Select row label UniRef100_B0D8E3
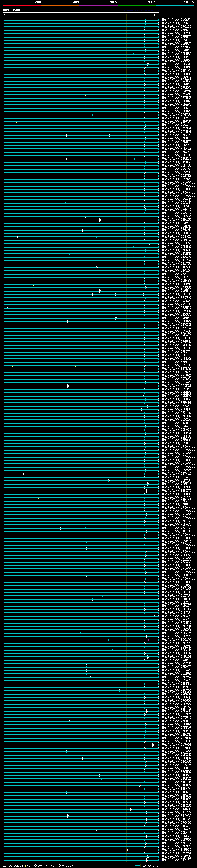Screen dimensions: 197x868 coord(177,139)
